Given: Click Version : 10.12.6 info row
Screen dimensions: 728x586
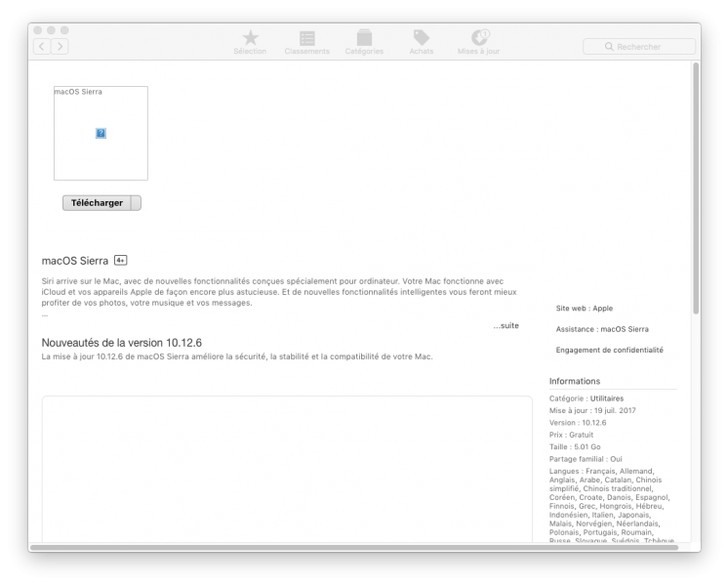Looking at the screenshot, I should point(578,423).
